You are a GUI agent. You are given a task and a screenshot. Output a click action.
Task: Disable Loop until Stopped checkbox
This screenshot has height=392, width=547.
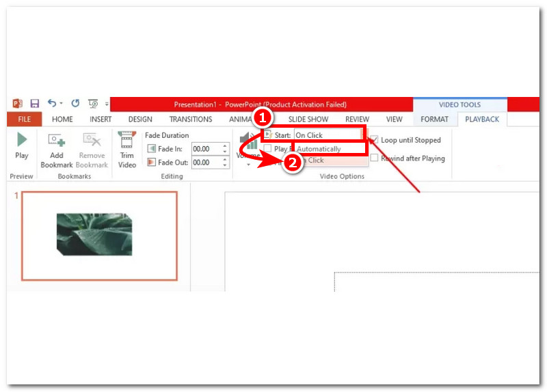[x=374, y=140]
